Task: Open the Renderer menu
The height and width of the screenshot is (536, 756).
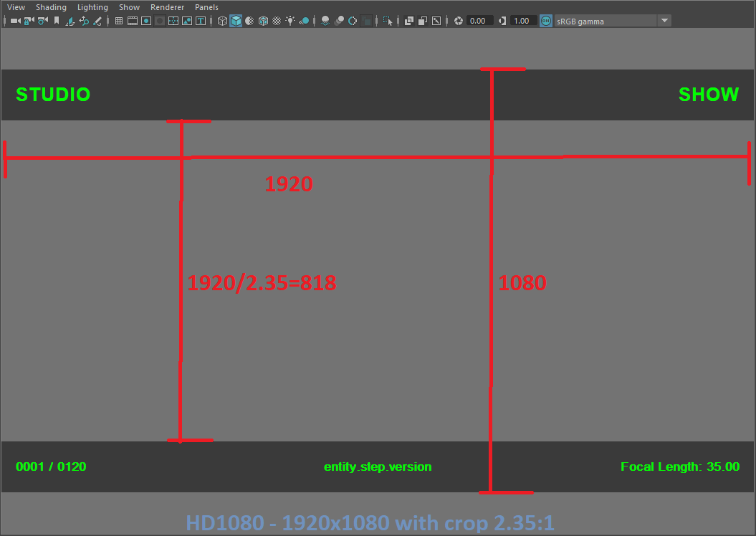Action: (x=167, y=7)
